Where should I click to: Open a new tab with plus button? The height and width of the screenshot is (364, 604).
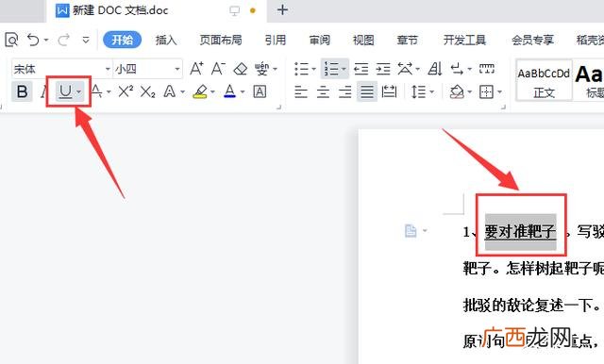[282, 10]
